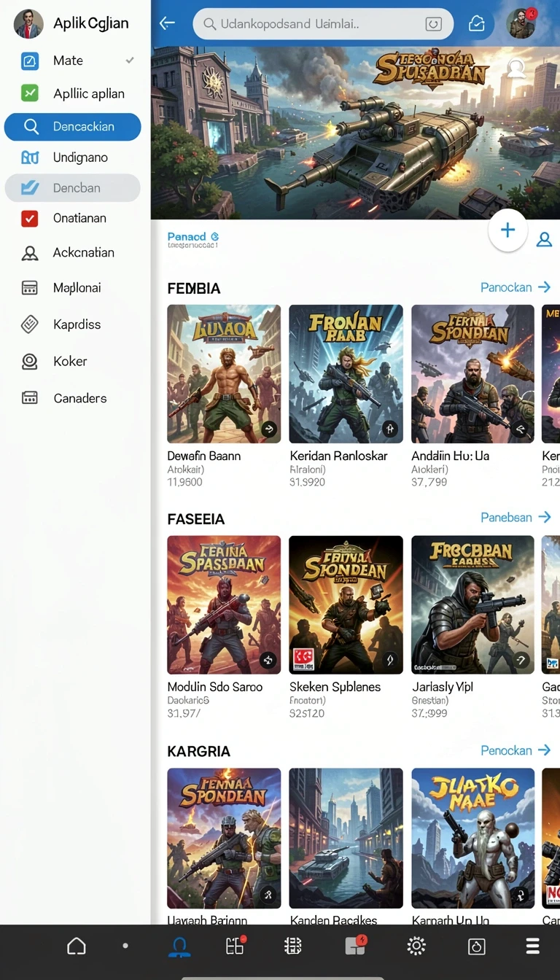Click the Modulin Sdo Saroo title
Screen dimensions: 560x980
click(x=215, y=687)
